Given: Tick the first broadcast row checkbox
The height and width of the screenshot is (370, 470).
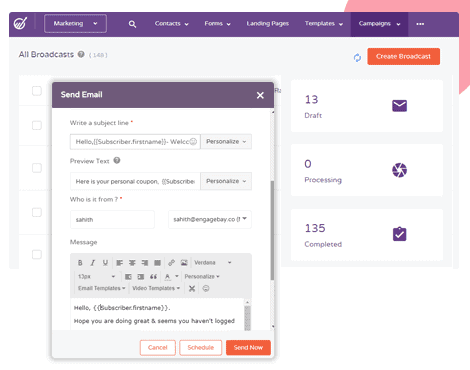Looking at the screenshot, I should click(x=37, y=91).
